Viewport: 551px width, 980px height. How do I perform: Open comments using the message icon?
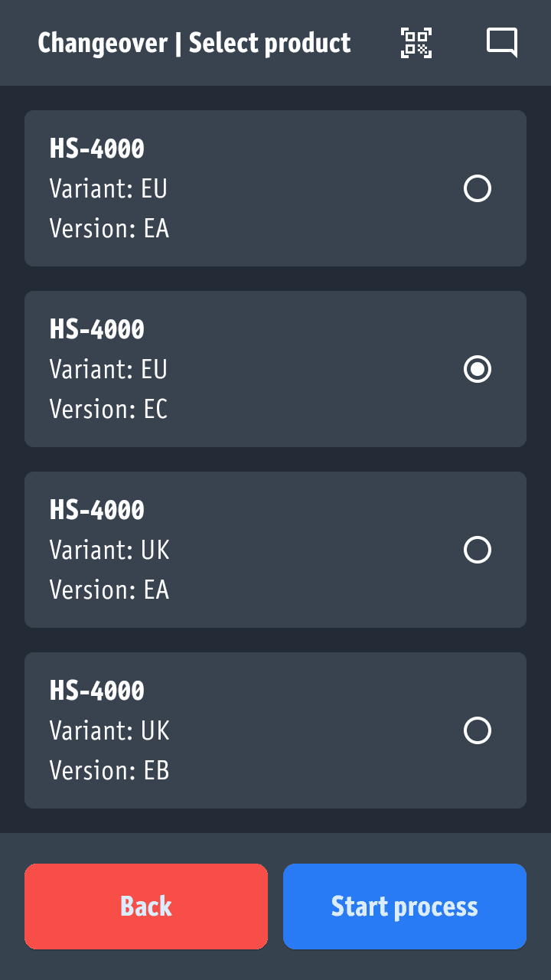click(x=502, y=43)
